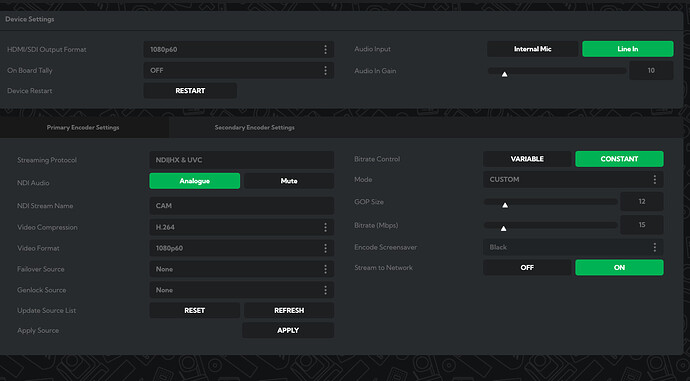
Task: Turn Stream to Network OFF
Action: click(527, 267)
